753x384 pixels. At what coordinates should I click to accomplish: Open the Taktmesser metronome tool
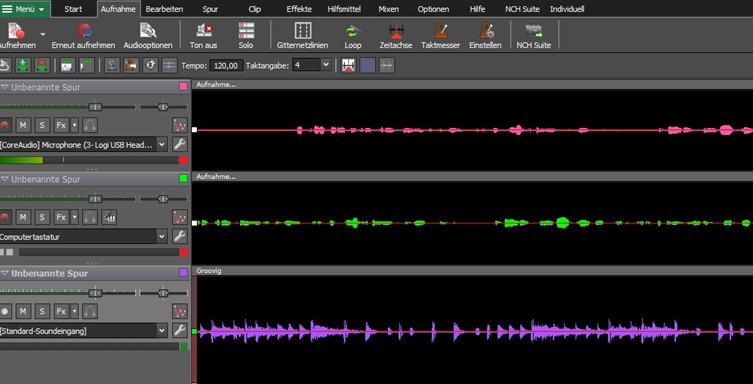[x=441, y=36]
